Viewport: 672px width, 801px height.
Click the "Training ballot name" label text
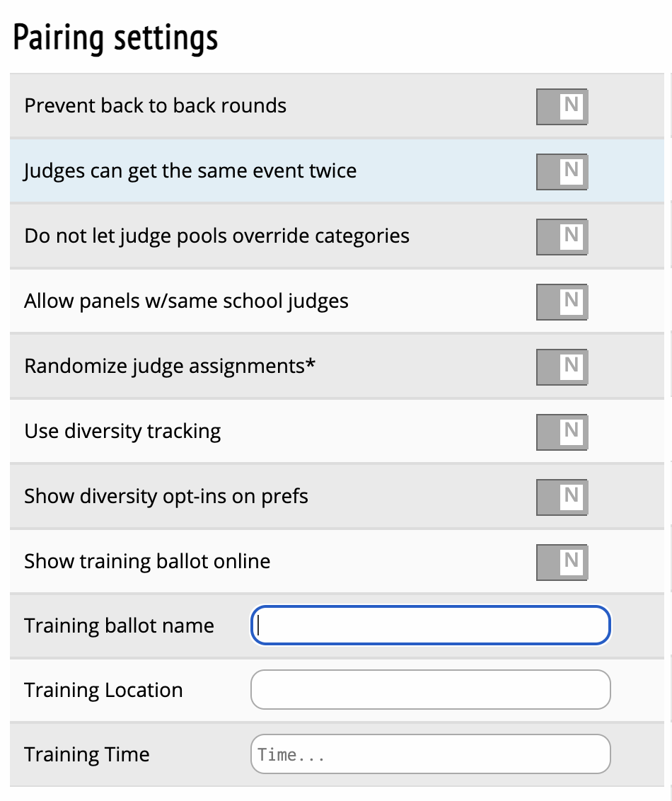click(119, 626)
